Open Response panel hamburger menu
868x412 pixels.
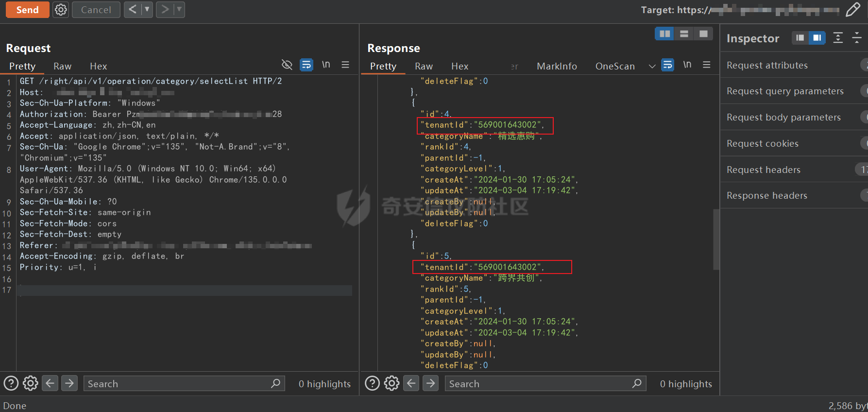coord(707,65)
